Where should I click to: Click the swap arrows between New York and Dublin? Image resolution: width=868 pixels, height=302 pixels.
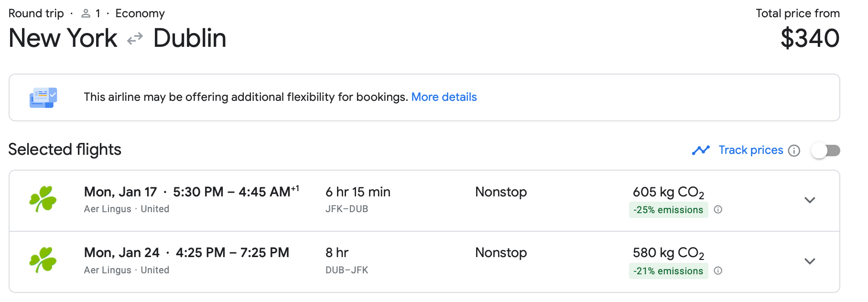(135, 38)
